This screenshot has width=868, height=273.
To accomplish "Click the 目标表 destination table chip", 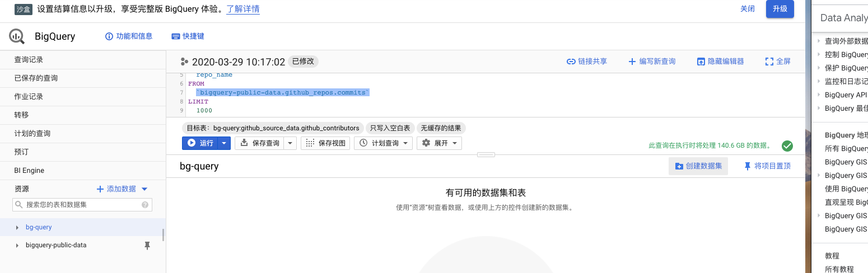I will point(273,128).
